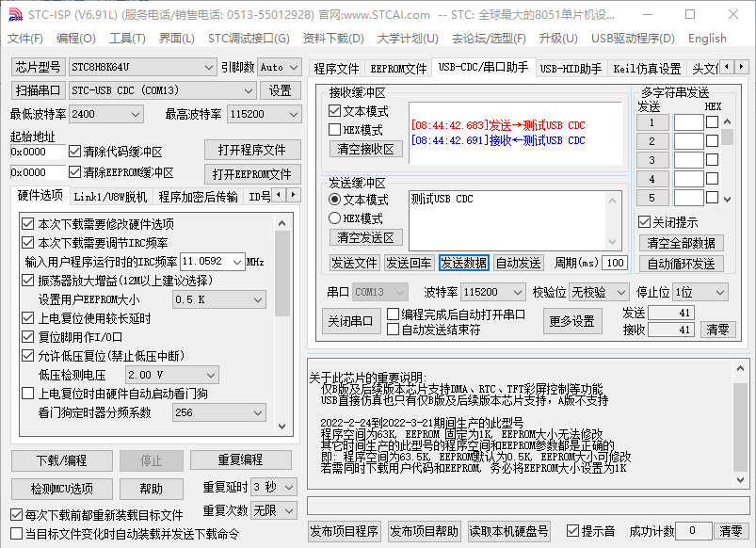
Task: Click the STC-ISP app icon in title bar
Action: click(15, 15)
